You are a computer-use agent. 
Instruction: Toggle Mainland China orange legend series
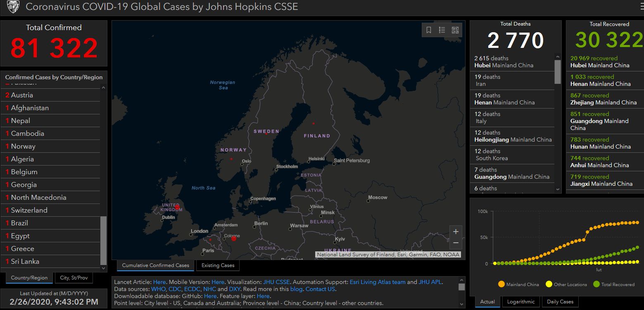click(518, 284)
